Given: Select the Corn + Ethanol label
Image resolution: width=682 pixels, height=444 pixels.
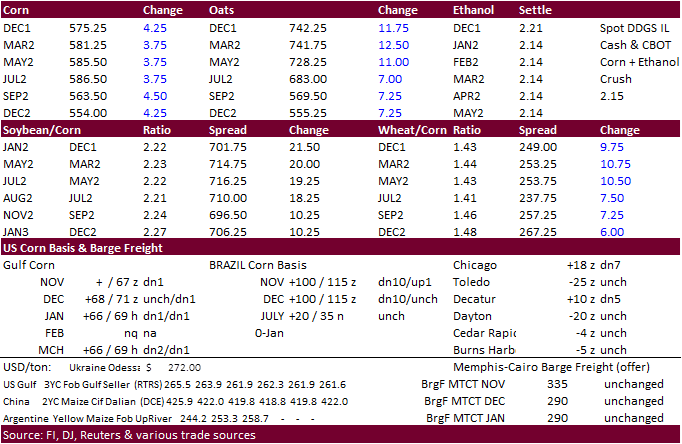Looking at the screenshot, I should click(639, 62).
